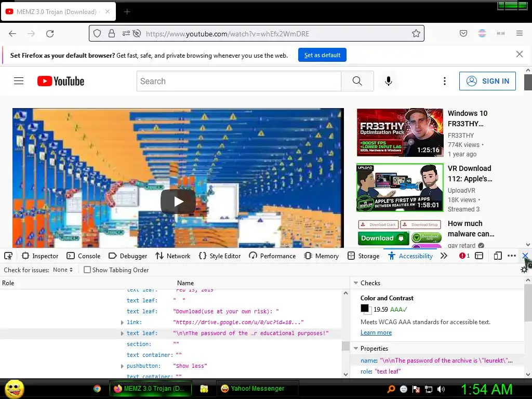Open the Windows 10 FR33THY video thumbnail
Viewport: 532px width, 399px height.
[x=400, y=132]
